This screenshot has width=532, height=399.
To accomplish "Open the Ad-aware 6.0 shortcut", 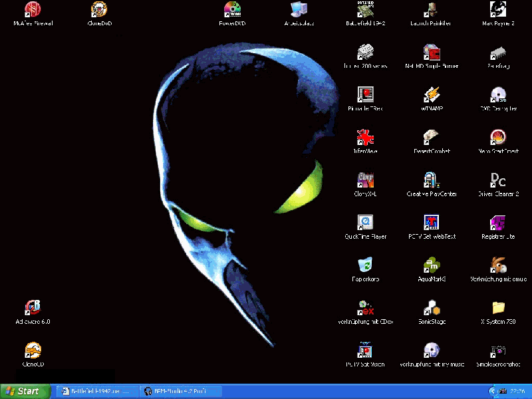I will coord(33,308).
